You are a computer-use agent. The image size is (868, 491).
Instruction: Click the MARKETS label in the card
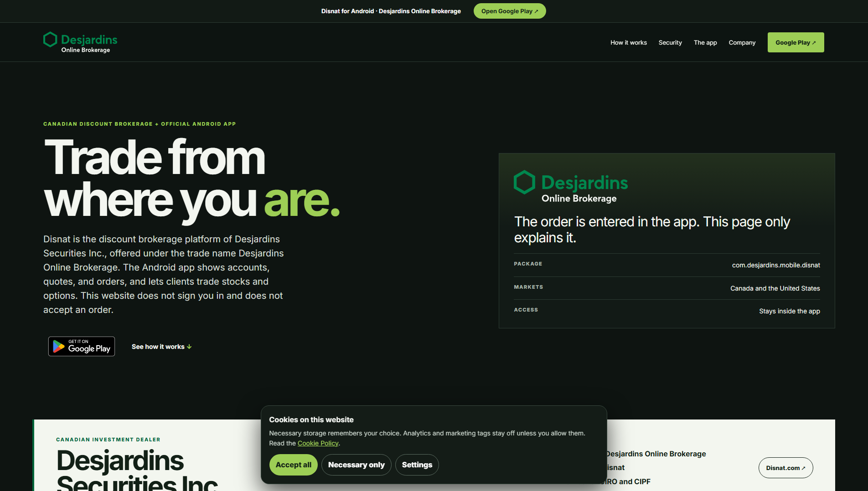pyautogui.click(x=528, y=287)
